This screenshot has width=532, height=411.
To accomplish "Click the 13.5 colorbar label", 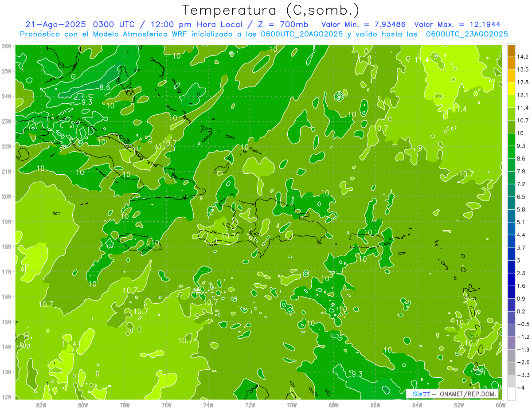I will 522,70.
